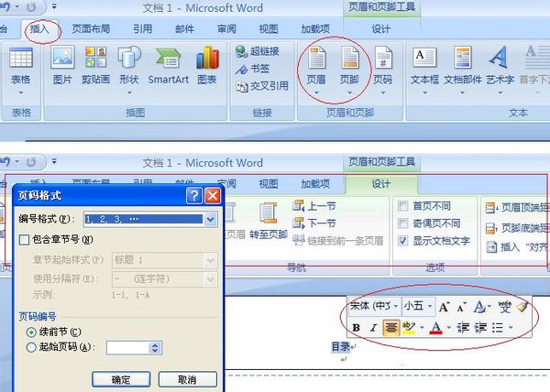Image resolution: width=550 pixels, height=392 pixels.
Task: Open the 页脚 footer menu
Action: [x=349, y=71]
